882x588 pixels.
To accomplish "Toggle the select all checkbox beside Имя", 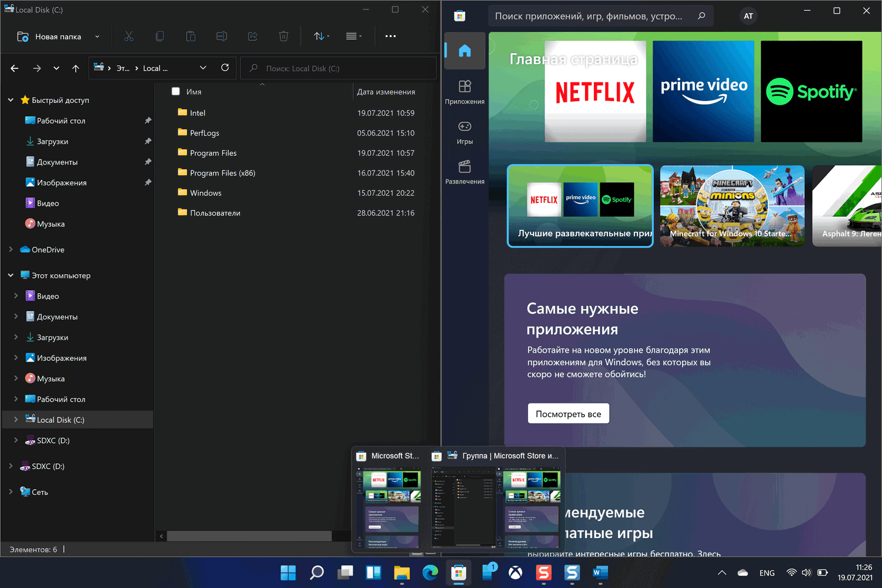I will click(x=175, y=91).
